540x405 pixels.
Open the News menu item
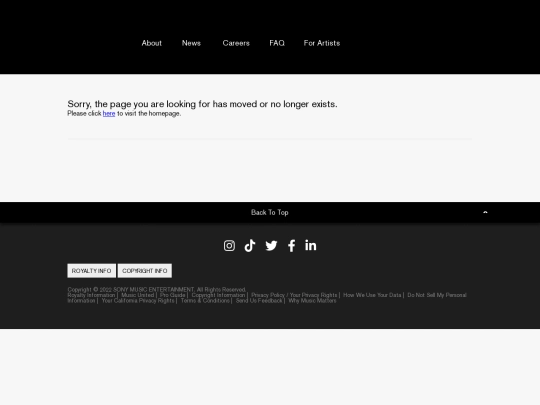point(191,43)
